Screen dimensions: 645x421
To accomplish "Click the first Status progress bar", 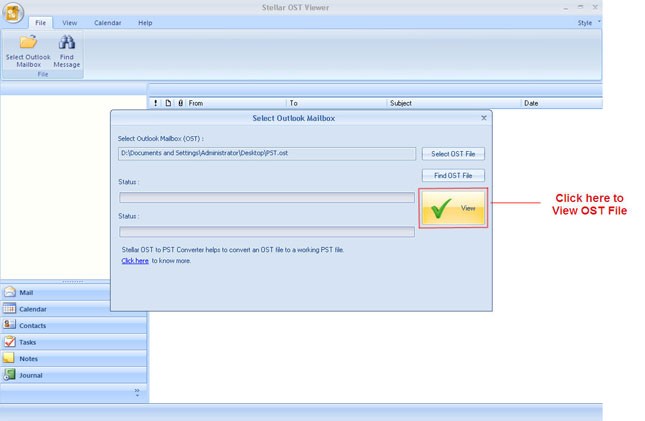I will pyautogui.click(x=267, y=198).
